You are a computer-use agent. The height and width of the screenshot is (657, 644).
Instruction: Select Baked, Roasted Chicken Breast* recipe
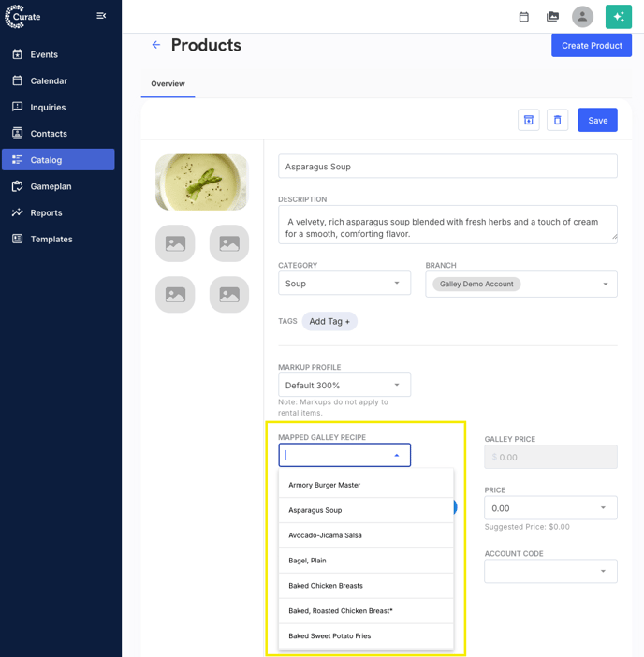coord(366,610)
